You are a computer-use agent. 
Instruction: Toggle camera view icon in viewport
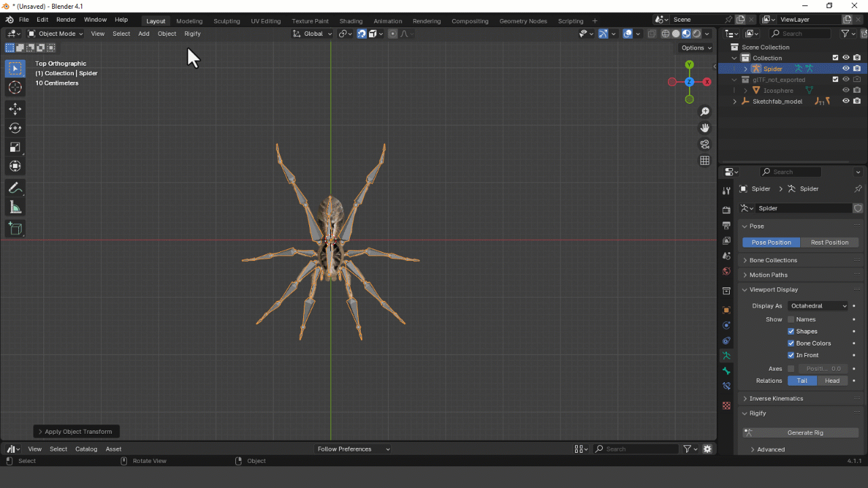pos(705,144)
